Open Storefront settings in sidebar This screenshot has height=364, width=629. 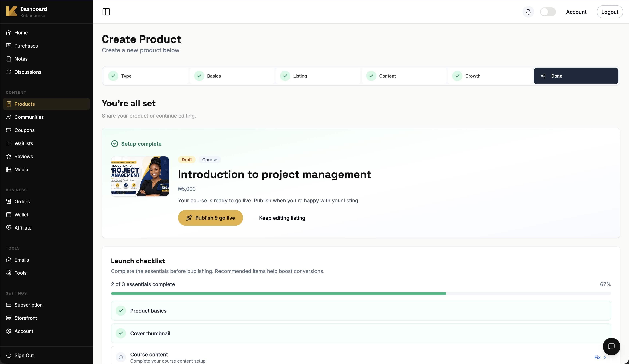[x=46, y=318]
